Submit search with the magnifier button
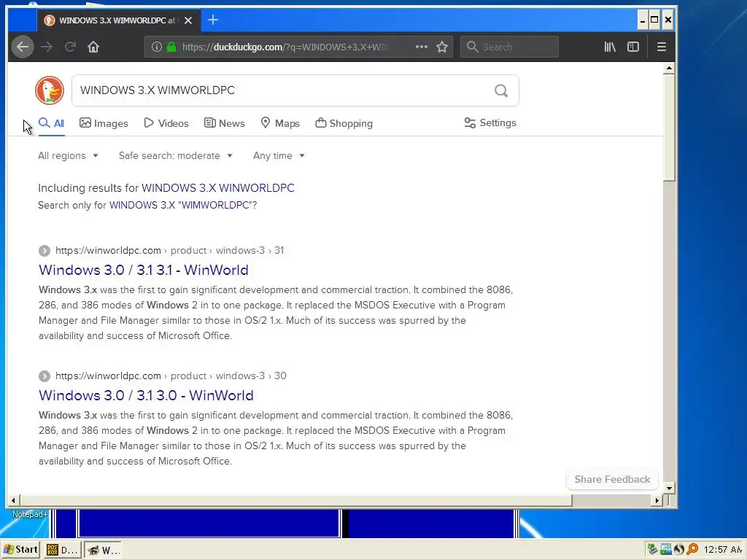Image resolution: width=747 pixels, height=560 pixels. pos(500,90)
